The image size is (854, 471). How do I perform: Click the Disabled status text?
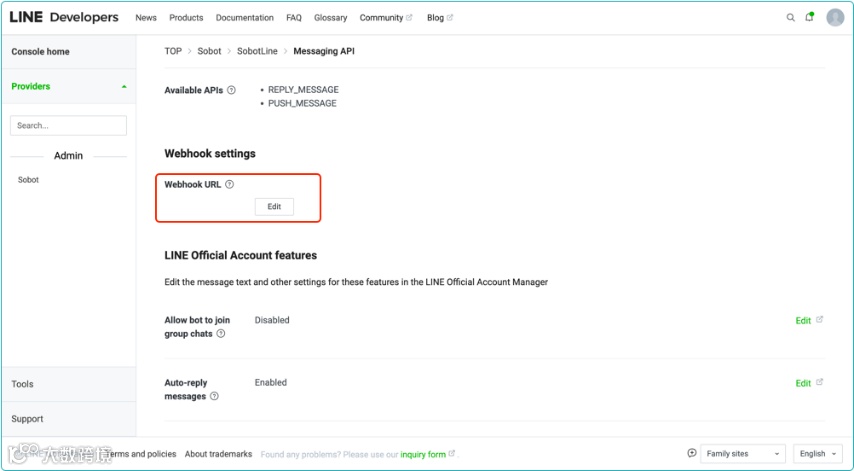point(272,320)
